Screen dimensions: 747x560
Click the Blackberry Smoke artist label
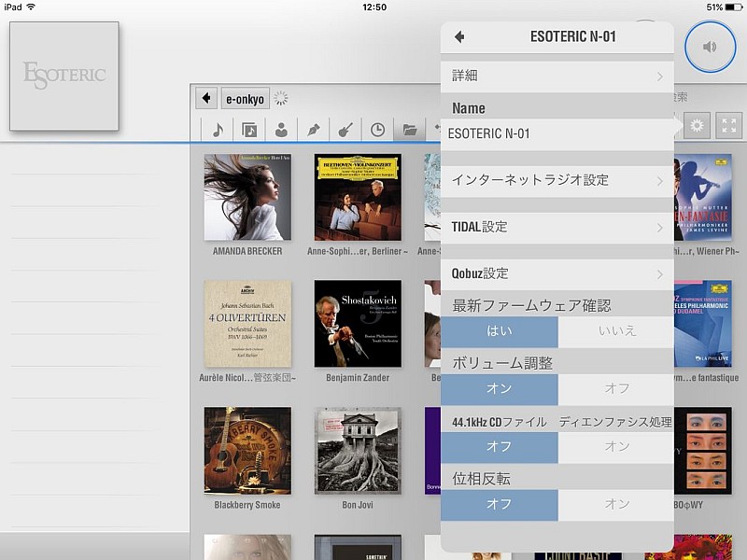pos(247,505)
